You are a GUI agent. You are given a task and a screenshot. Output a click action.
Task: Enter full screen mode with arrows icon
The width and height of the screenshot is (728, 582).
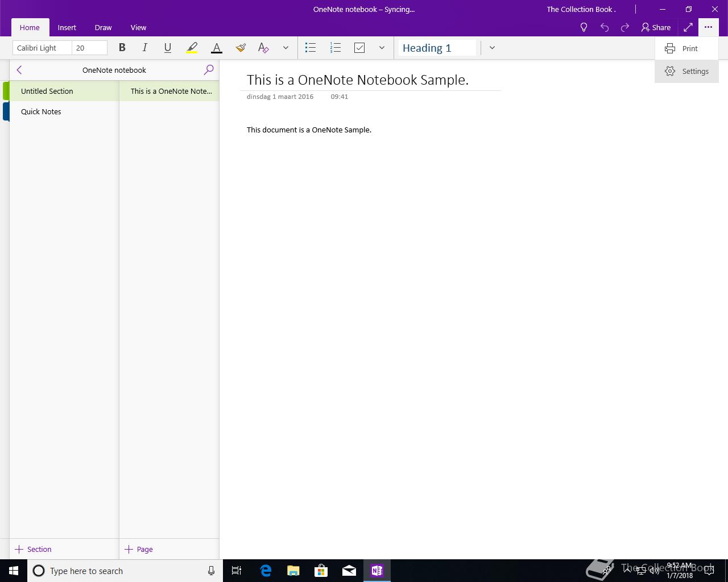pos(688,27)
